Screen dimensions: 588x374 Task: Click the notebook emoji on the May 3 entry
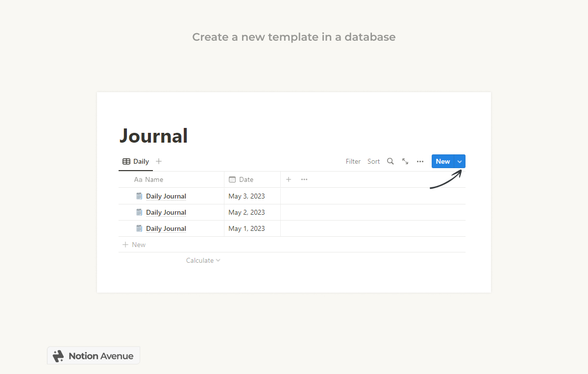click(x=139, y=196)
